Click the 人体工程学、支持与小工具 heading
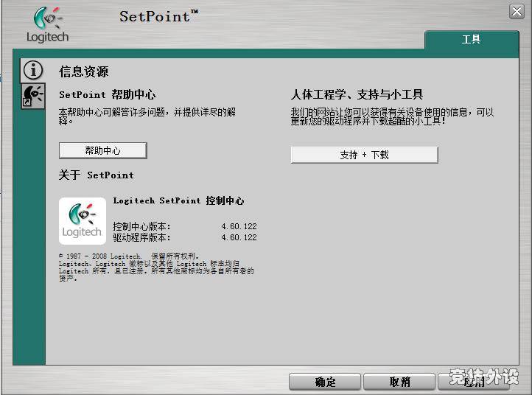The height and width of the screenshot is (395, 532). pyautogui.click(x=357, y=95)
